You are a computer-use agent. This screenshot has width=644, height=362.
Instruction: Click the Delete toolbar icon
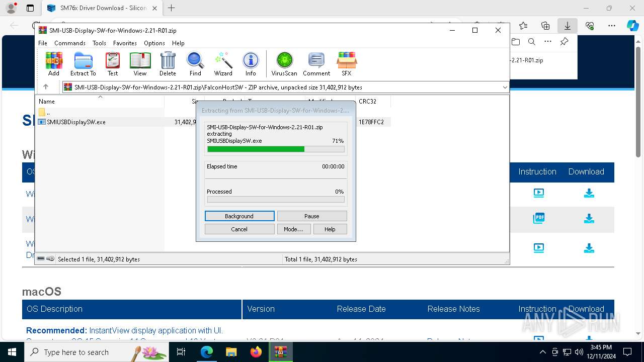[x=168, y=64]
